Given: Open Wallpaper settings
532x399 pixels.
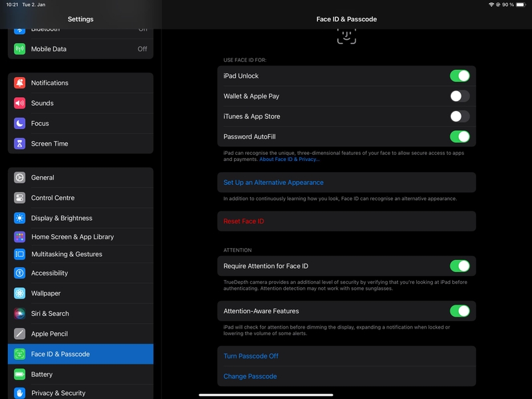Looking at the screenshot, I should point(80,293).
